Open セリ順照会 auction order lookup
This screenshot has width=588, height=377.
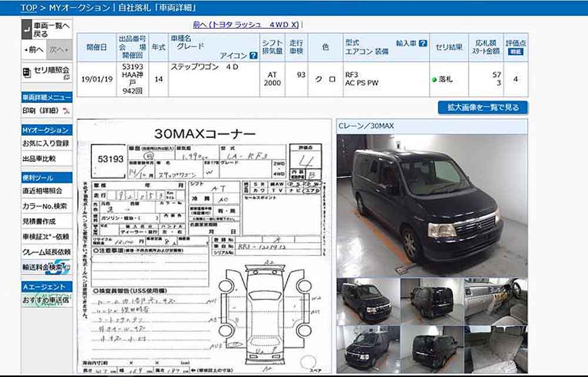47,72
